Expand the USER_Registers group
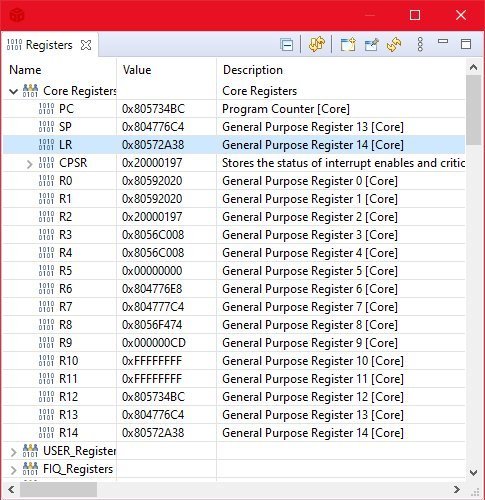Viewport: 485px width, 500px height. [13, 452]
